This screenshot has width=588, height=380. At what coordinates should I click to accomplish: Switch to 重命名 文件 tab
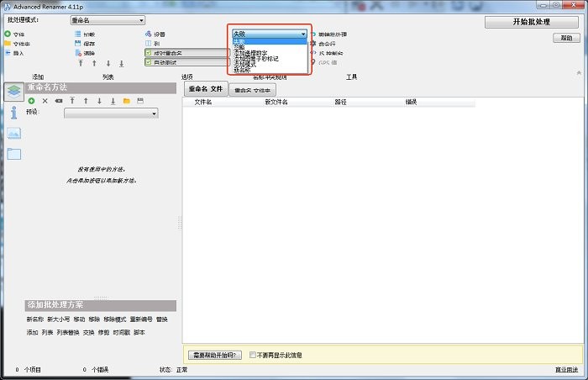coord(206,89)
